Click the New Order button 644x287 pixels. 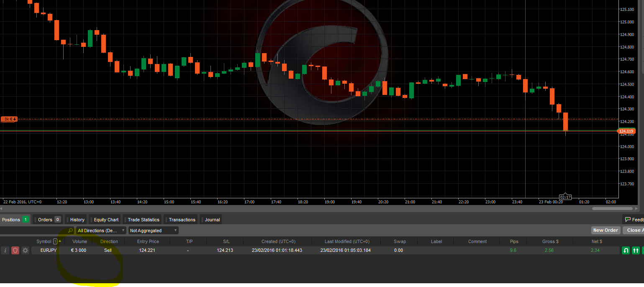pos(606,230)
